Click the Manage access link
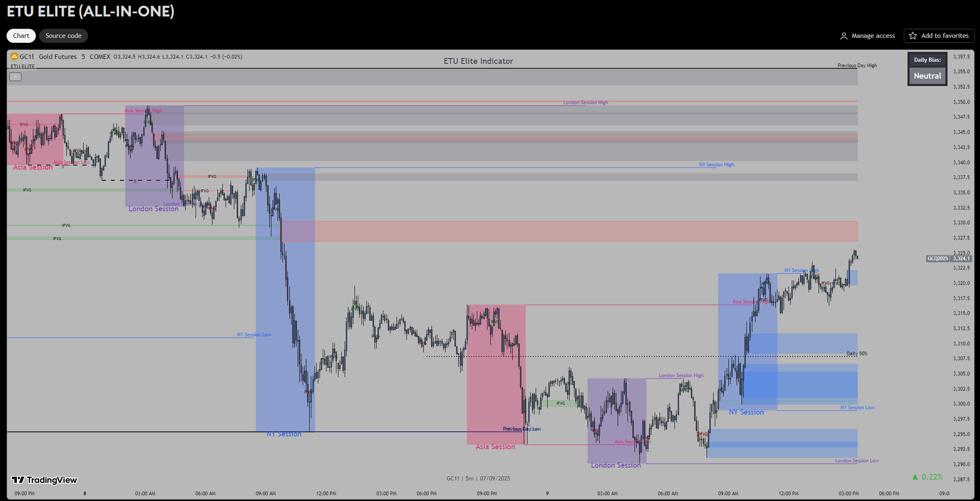This screenshot has height=501, width=980. click(x=873, y=36)
